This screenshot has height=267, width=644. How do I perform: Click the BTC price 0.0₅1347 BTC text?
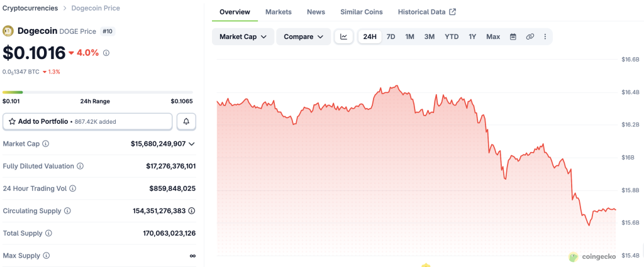point(21,72)
